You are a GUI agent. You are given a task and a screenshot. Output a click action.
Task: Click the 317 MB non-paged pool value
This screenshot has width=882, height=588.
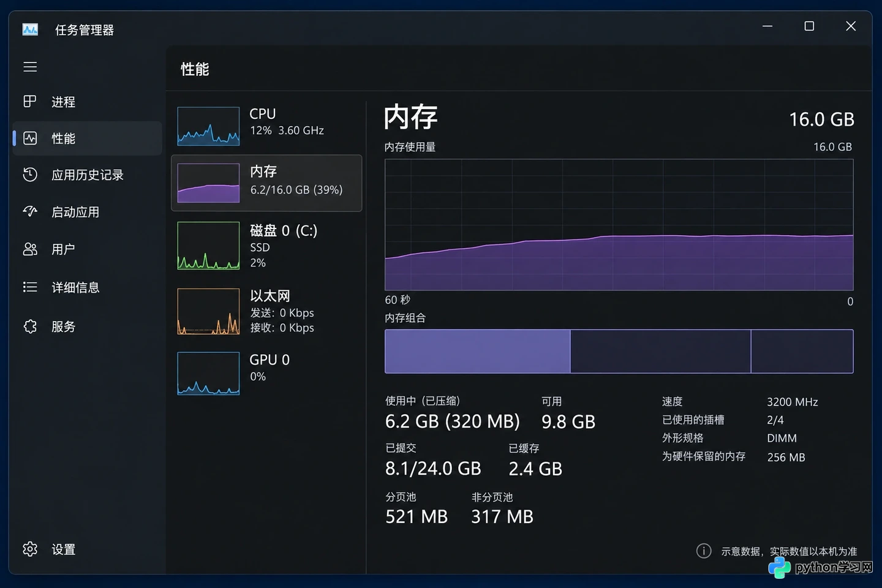coord(502,517)
